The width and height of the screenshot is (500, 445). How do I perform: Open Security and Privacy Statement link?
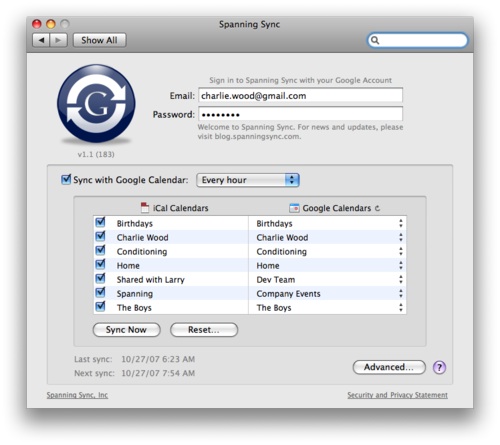[397, 395]
